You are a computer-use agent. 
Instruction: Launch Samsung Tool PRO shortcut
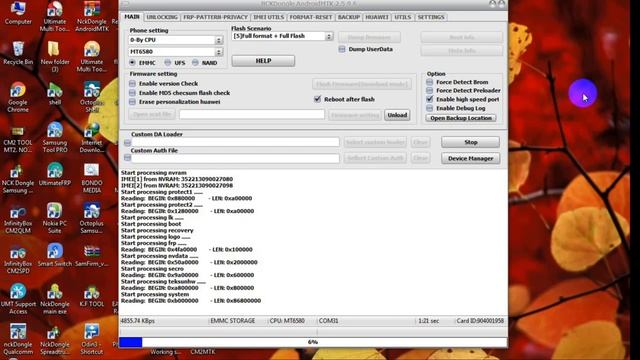pos(55,138)
